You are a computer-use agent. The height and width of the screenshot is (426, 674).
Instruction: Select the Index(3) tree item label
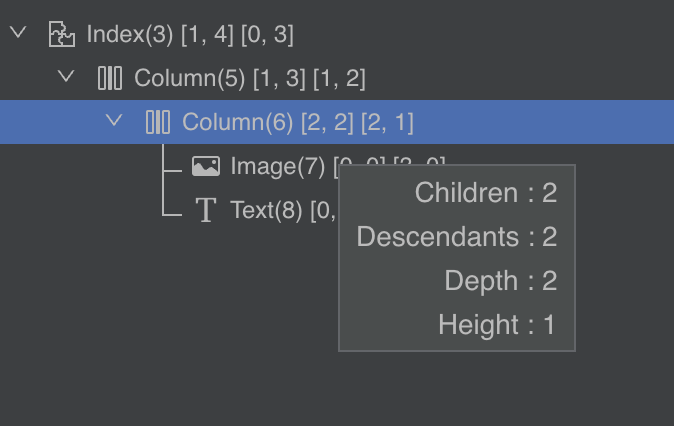[190, 35]
